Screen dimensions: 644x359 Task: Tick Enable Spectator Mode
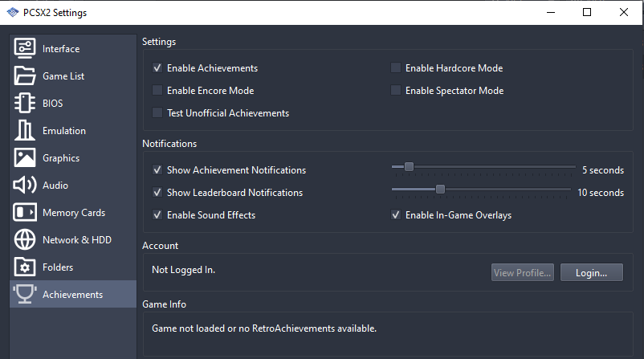click(x=396, y=91)
